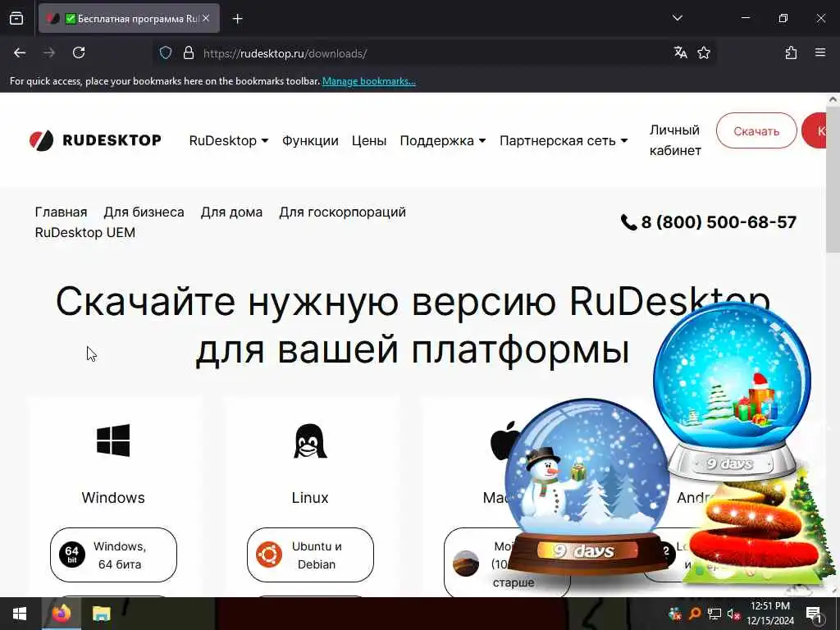Click the Linux penguin icon
The image size is (840, 630).
click(x=310, y=441)
